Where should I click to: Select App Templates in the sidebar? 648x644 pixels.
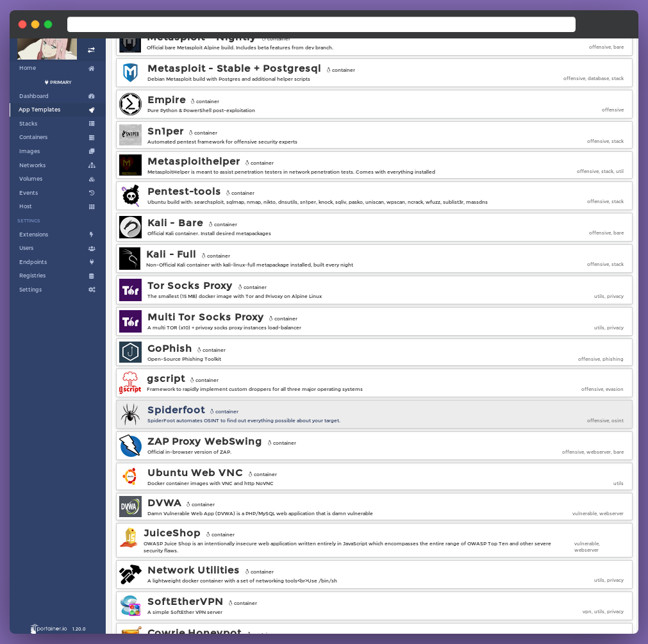click(x=38, y=109)
